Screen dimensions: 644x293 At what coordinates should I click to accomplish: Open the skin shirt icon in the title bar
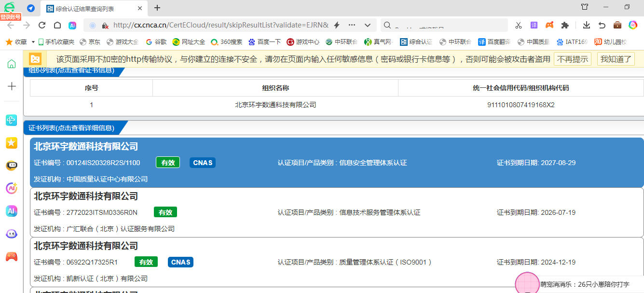pyautogui.click(x=585, y=7)
